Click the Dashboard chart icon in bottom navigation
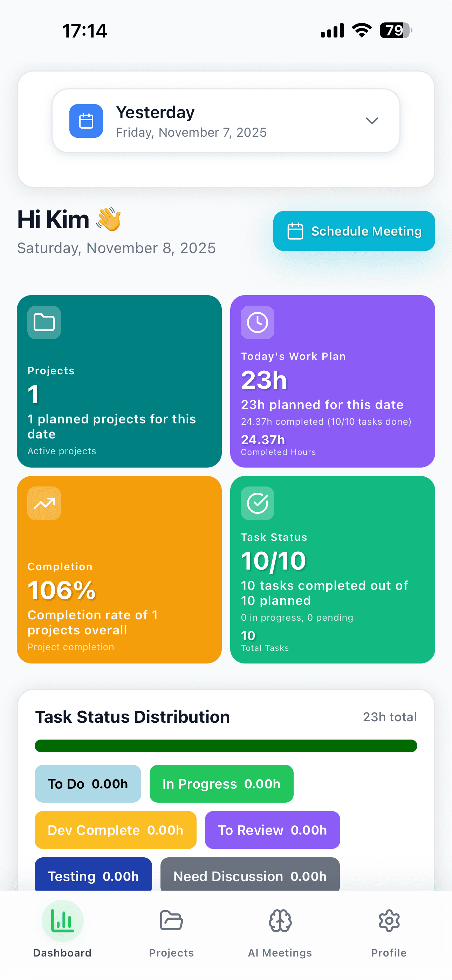The image size is (452, 980). click(x=62, y=921)
